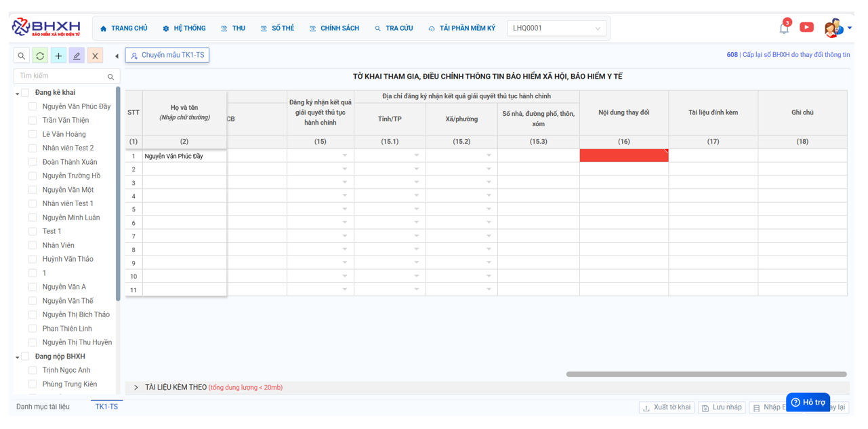Switch to the Danh mục tài liệu tab
The image size is (868, 429).
[x=43, y=407]
